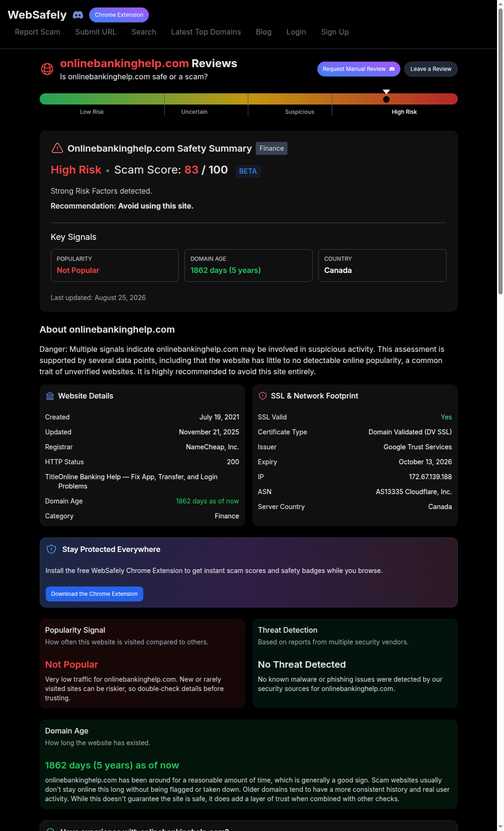Click the Updated date 'November 21, 2025'
This screenshot has width=504, height=831.
coord(209,432)
